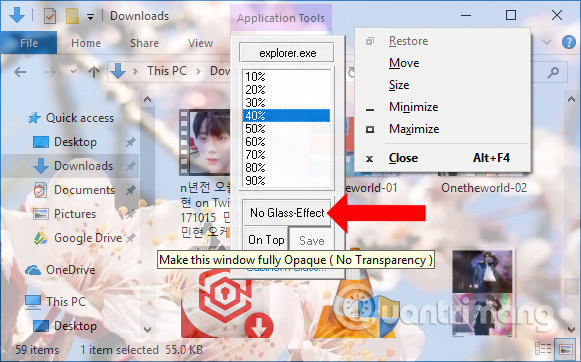
Task: Open Google Drive in navigation pane
Action: pos(78,238)
